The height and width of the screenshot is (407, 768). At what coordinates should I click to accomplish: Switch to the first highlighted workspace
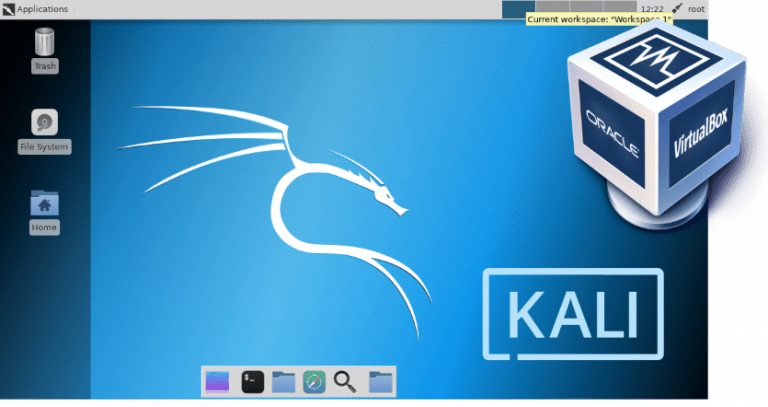(x=519, y=9)
